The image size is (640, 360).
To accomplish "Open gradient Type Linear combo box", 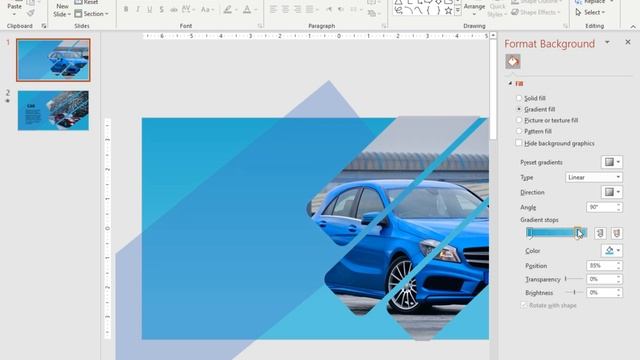I will 594,177.
